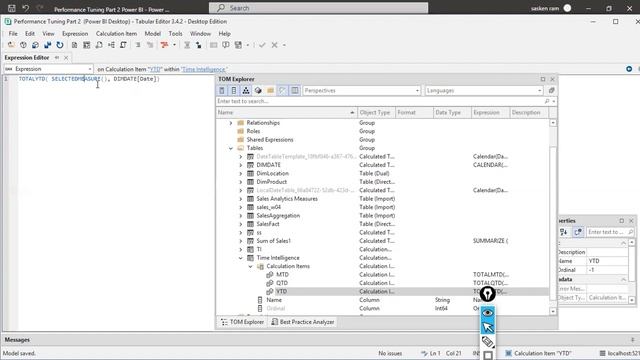Image resolution: width=640 pixels, height=360 pixels.
Task: Select the SalesAggregation table row
Action: click(x=382, y=216)
